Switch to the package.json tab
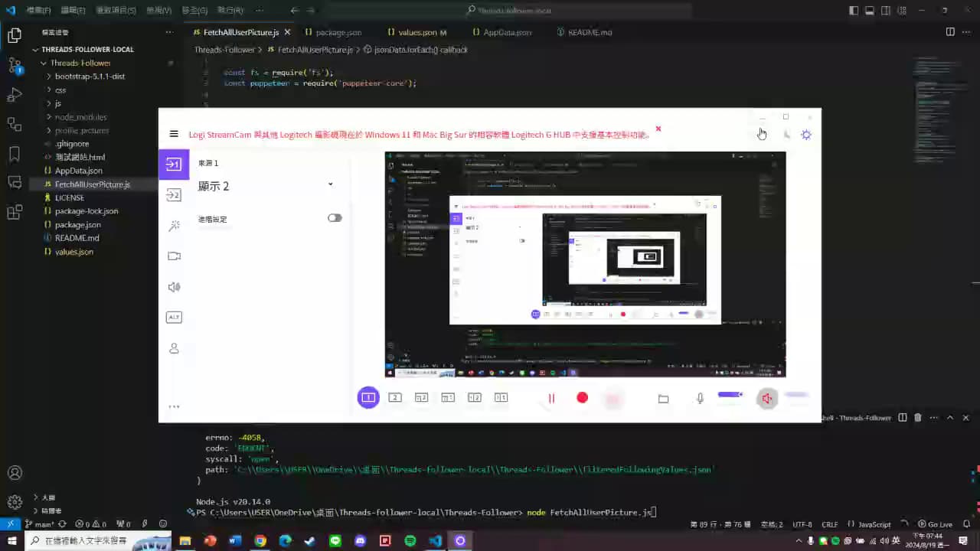This screenshot has width=980, height=551. coord(338,32)
